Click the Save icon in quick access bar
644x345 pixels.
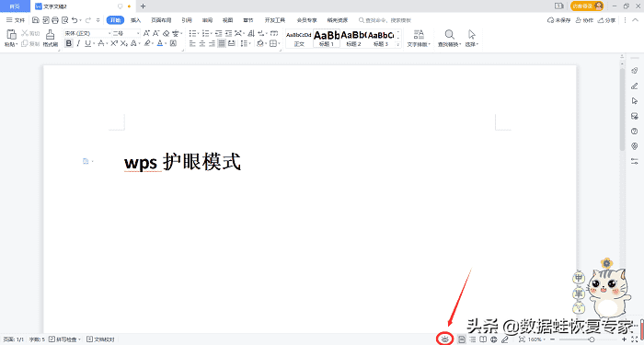(36, 20)
